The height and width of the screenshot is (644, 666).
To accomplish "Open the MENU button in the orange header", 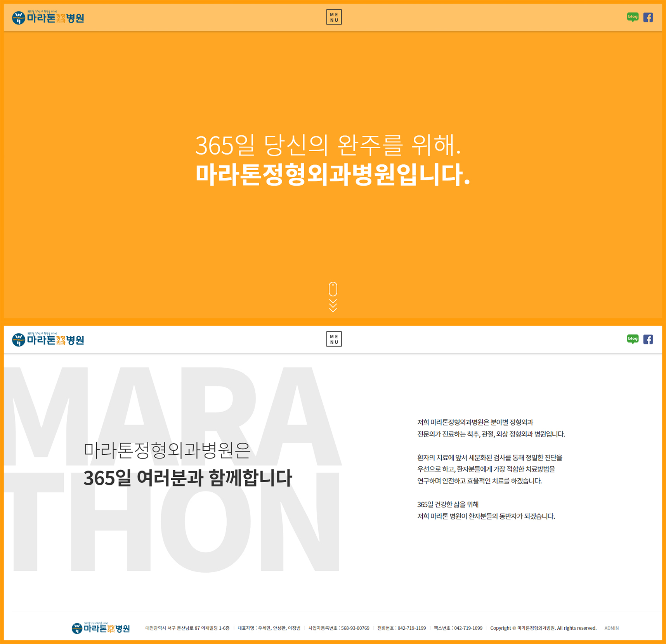I will pyautogui.click(x=334, y=17).
